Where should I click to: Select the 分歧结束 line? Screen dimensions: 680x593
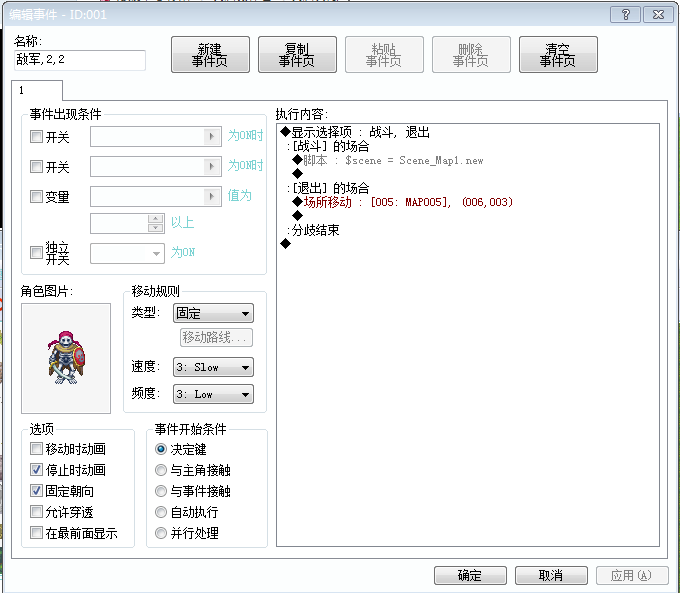point(313,230)
